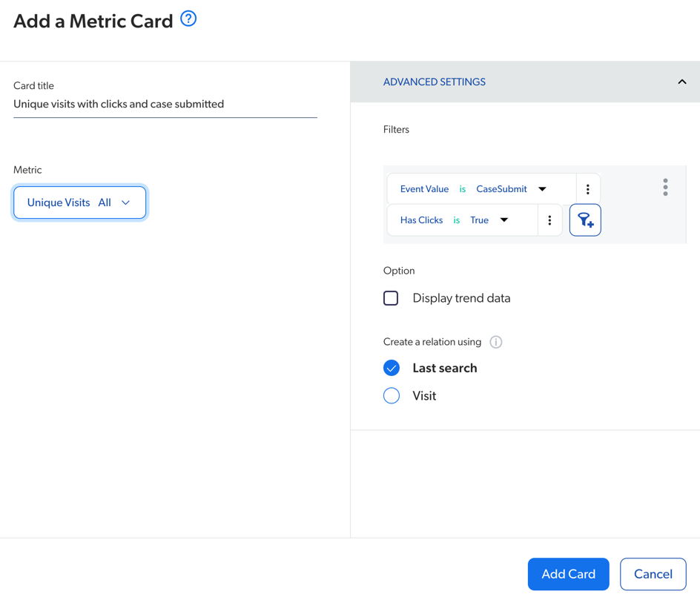Screen dimensions: 700x597
Task: Open the kebab menu on the Event Value filter
Action: coord(588,188)
